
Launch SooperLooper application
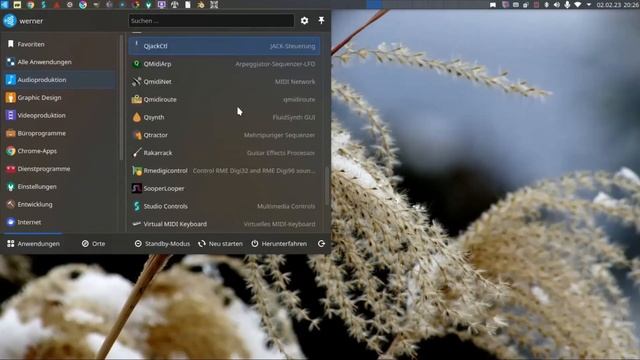(224, 189)
